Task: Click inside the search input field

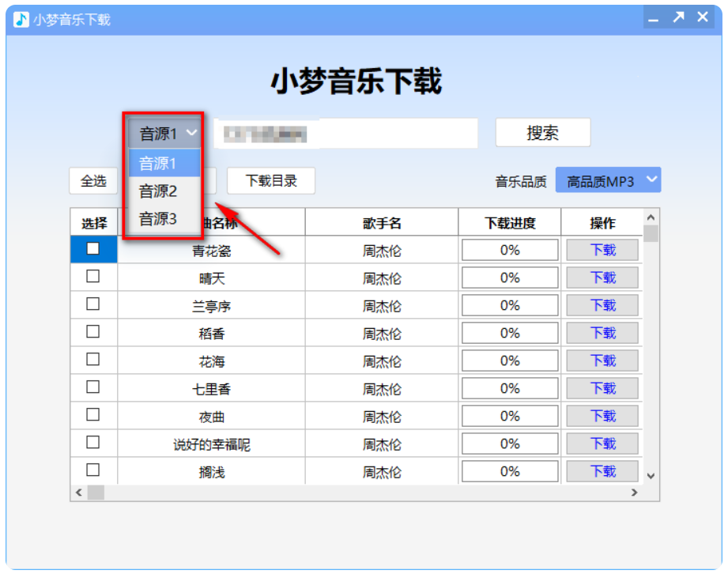Action: click(x=345, y=132)
